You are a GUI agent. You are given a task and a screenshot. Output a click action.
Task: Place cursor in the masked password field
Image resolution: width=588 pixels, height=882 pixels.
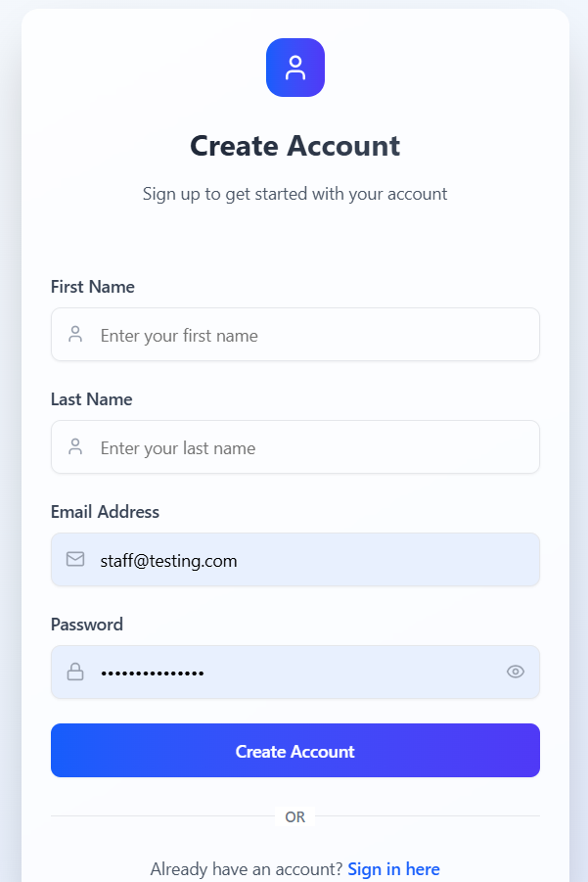pos(294,673)
